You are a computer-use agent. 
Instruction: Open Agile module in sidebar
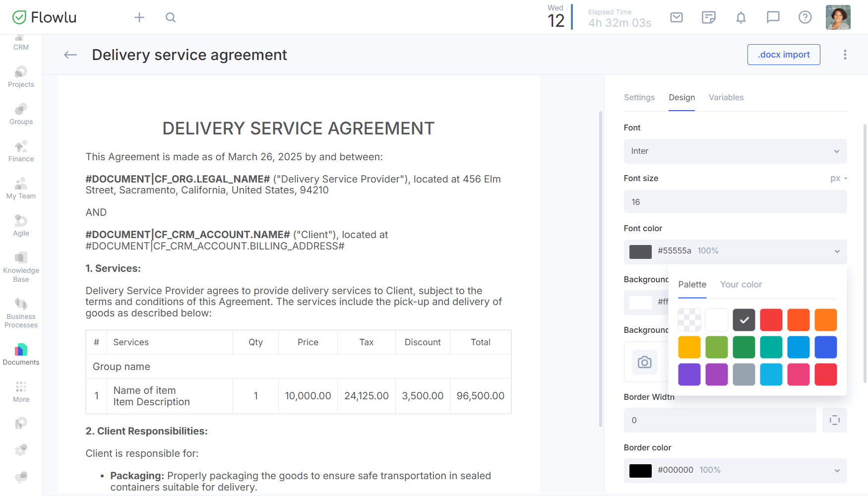[x=21, y=226]
